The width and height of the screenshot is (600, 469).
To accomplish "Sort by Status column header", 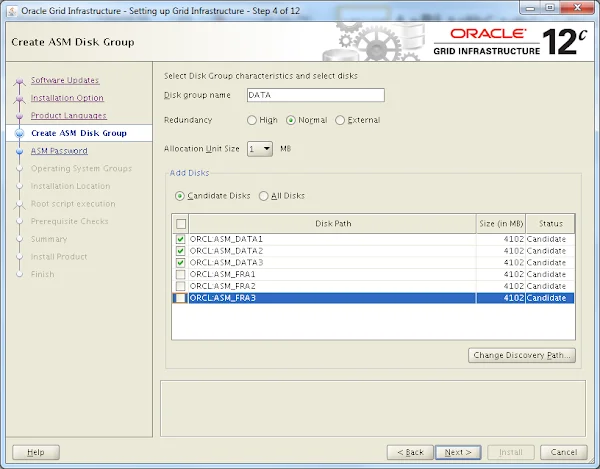I will click(550, 224).
